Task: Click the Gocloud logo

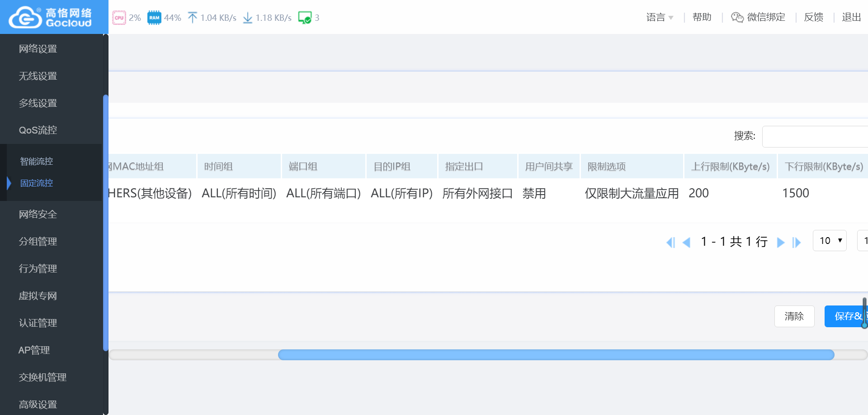Action: click(50, 17)
